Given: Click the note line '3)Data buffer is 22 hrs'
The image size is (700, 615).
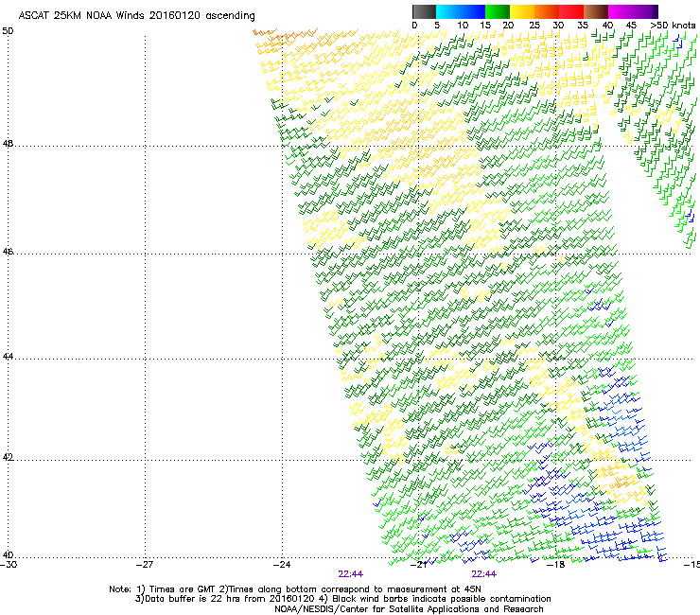Looking at the screenshot, I should click(342, 599).
